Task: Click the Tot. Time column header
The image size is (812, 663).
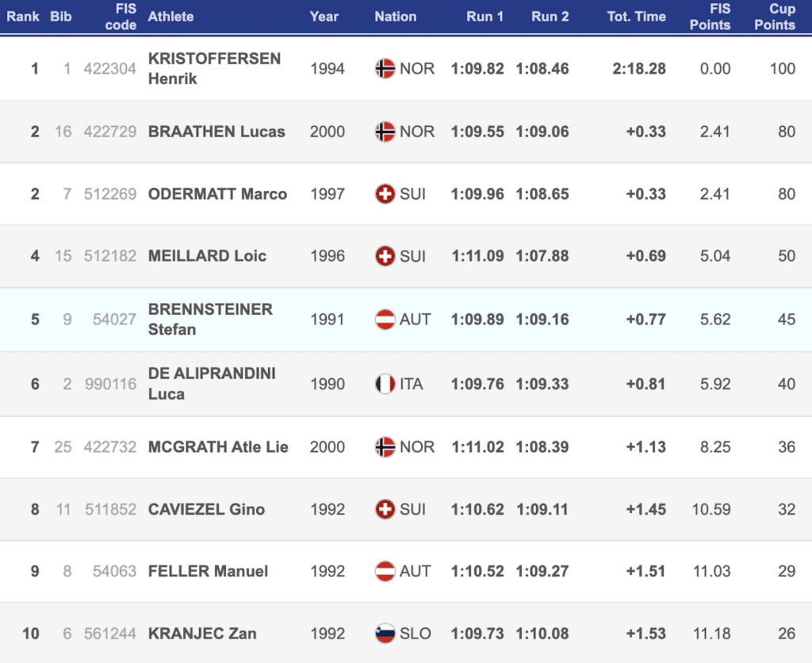Action: pyautogui.click(x=636, y=17)
